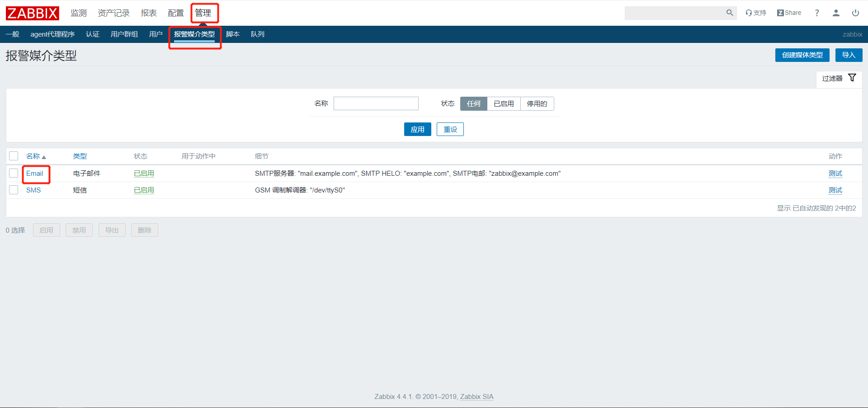The width and height of the screenshot is (868, 408).
Task: Switch to the 脚本 tab
Action: [232, 34]
